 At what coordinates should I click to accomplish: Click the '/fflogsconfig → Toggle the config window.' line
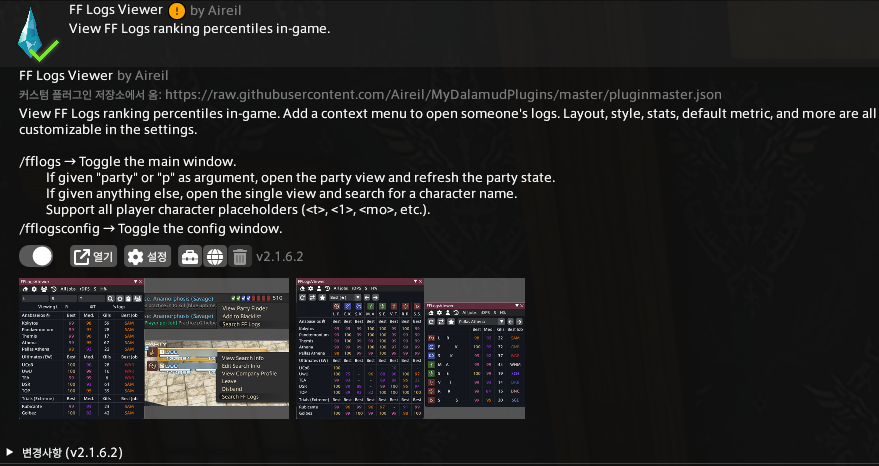(x=151, y=229)
